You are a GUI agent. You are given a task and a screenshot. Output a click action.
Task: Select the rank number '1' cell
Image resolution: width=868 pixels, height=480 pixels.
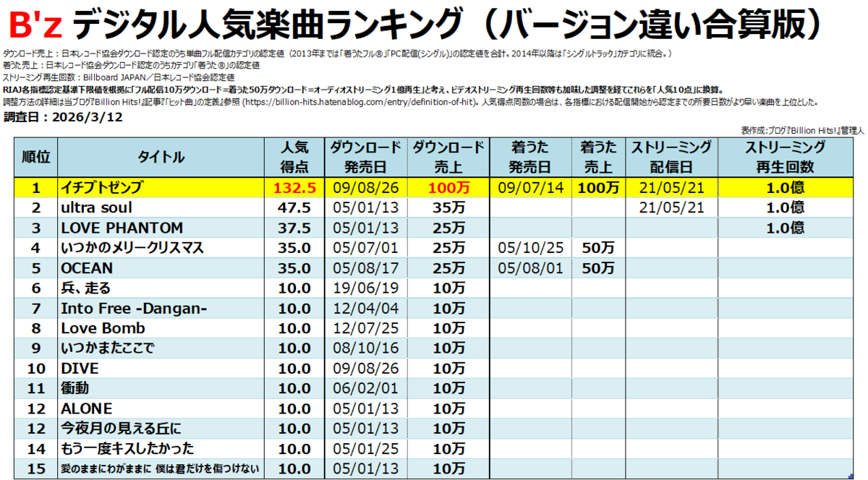point(35,188)
